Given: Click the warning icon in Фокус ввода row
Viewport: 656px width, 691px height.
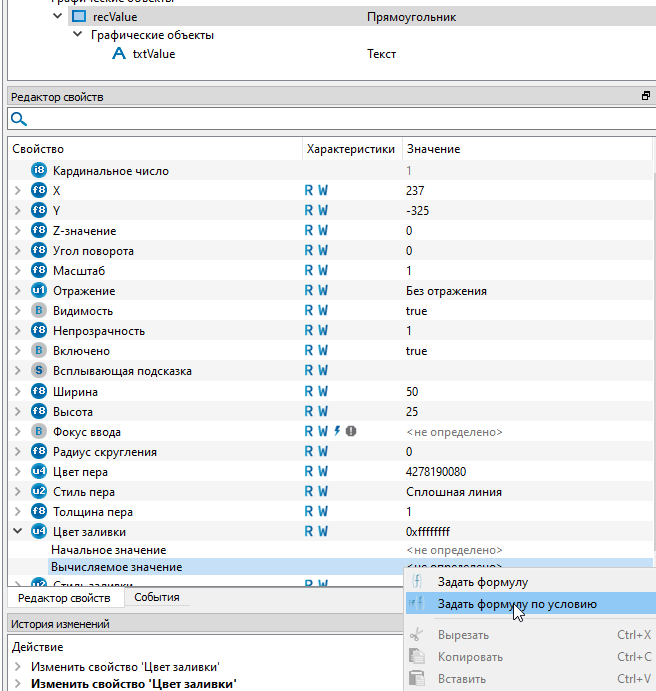Looking at the screenshot, I should coord(351,431).
